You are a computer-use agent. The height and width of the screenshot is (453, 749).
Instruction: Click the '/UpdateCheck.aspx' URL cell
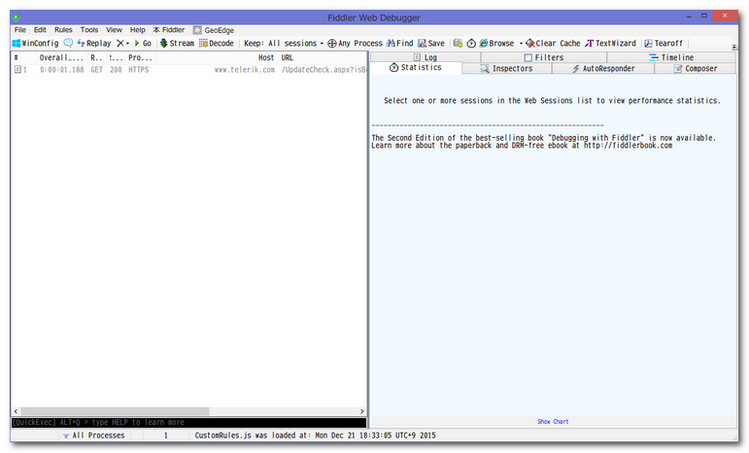[324, 70]
